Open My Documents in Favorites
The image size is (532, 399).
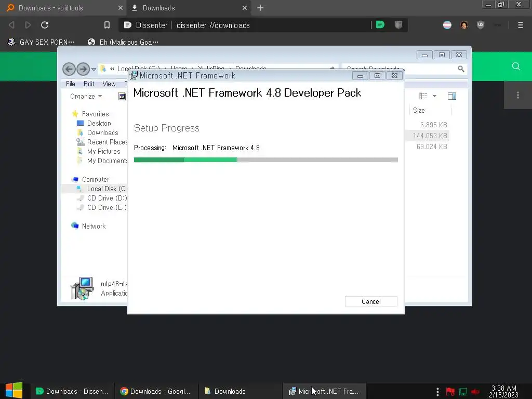coord(102,161)
